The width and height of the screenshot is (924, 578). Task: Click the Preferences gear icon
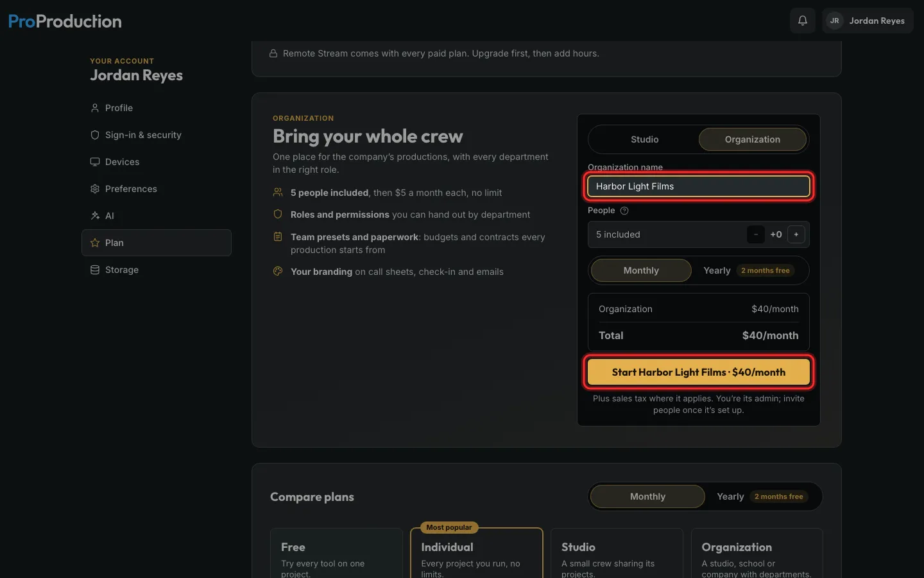coord(95,189)
